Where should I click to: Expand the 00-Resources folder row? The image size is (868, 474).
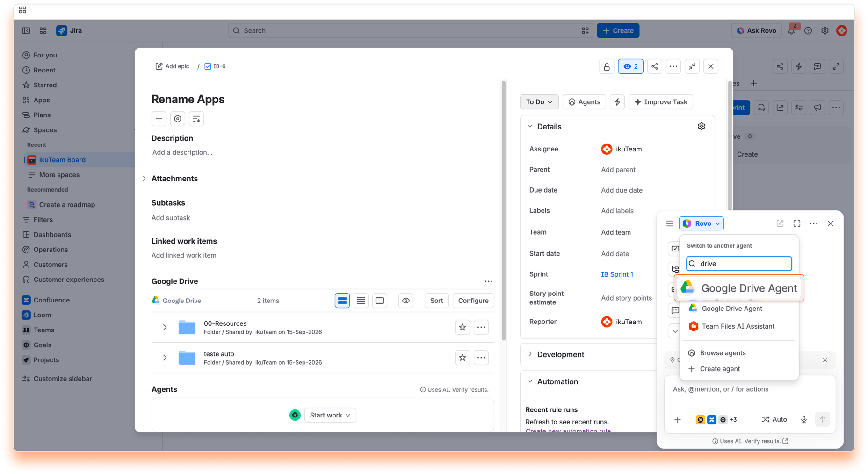click(165, 327)
